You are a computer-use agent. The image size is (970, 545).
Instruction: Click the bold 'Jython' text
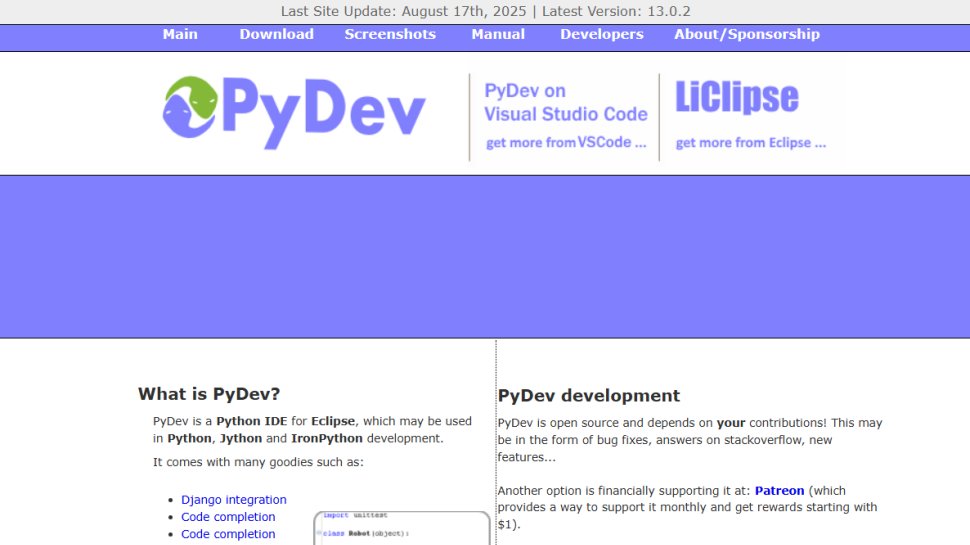pyautogui.click(x=241, y=439)
